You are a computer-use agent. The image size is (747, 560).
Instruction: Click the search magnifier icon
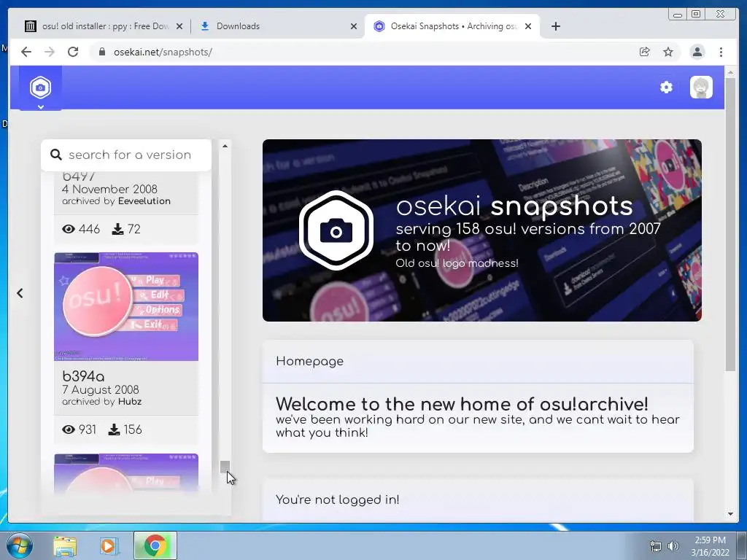(x=55, y=155)
